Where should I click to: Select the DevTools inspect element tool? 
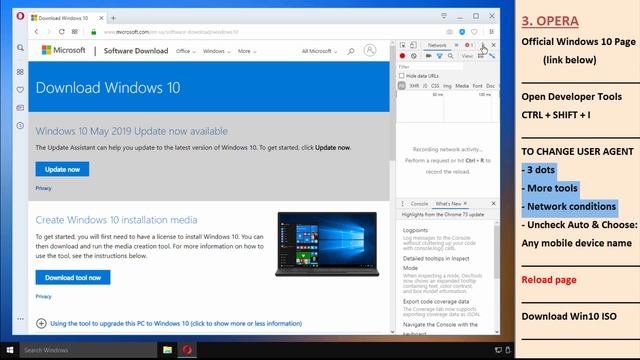click(402, 45)
